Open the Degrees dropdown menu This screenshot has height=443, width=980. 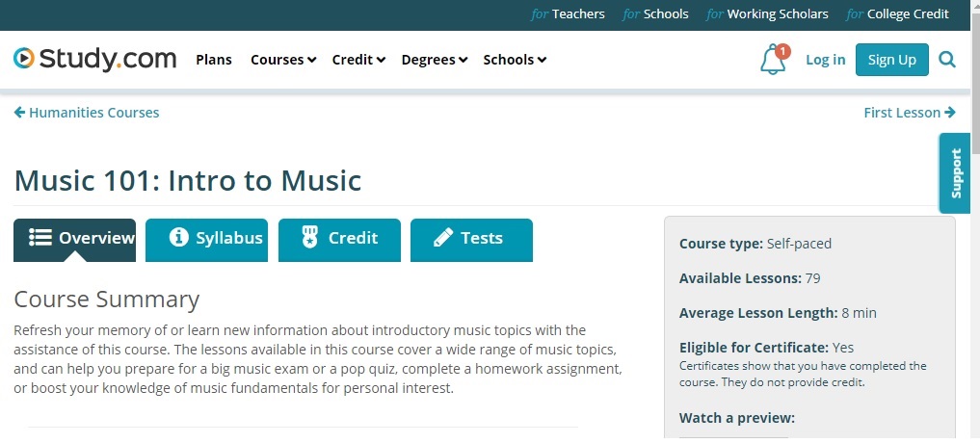tap(435, 60)
